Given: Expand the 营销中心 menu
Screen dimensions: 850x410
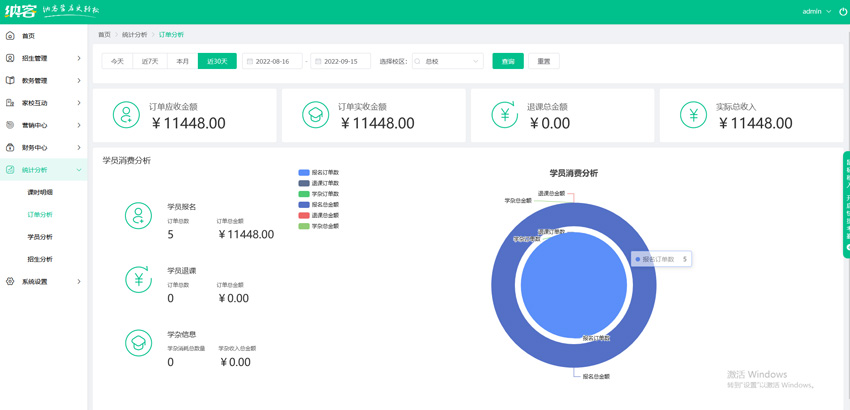Looking at the screenshot, I should [79, 125].
